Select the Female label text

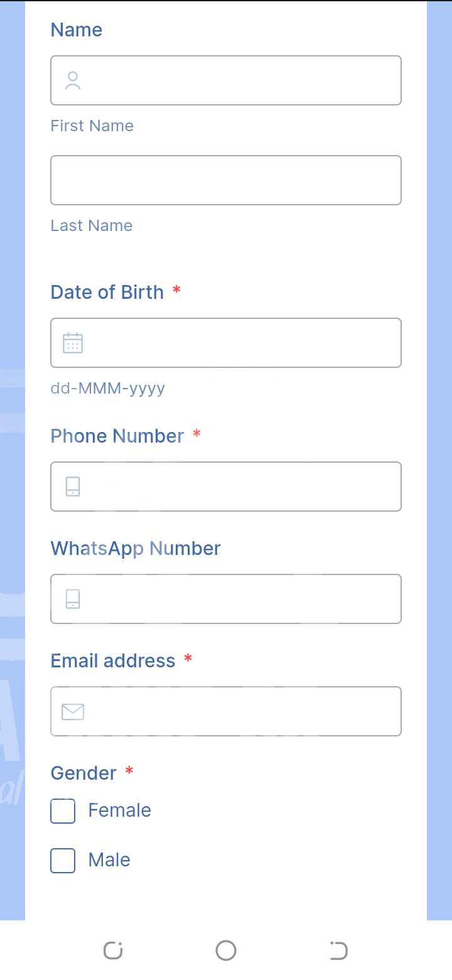point(119,810)
